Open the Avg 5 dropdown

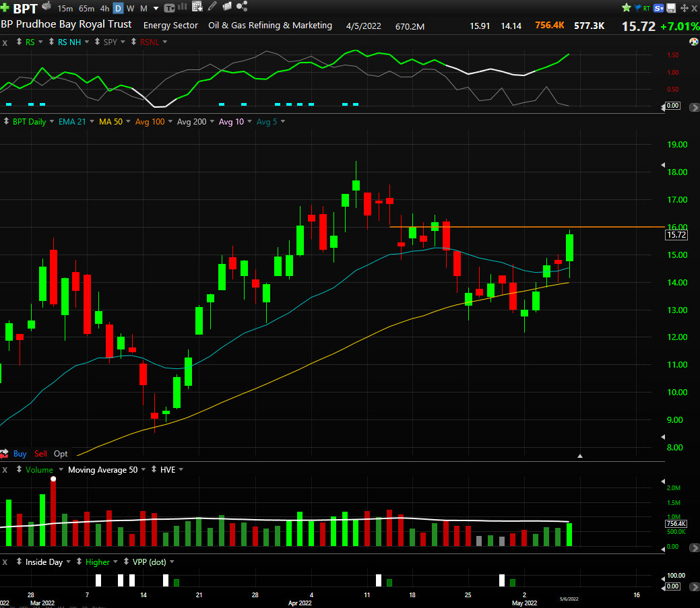(282, 121)
